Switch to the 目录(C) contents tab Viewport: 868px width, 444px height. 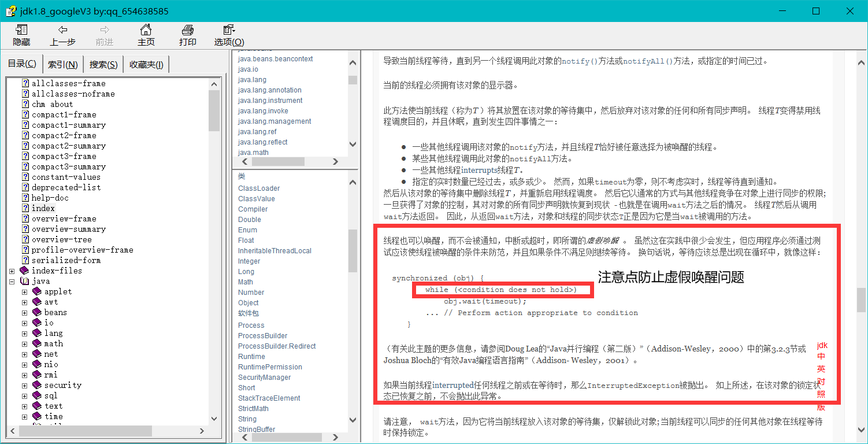pyautogui.click(x=22, y=64)
